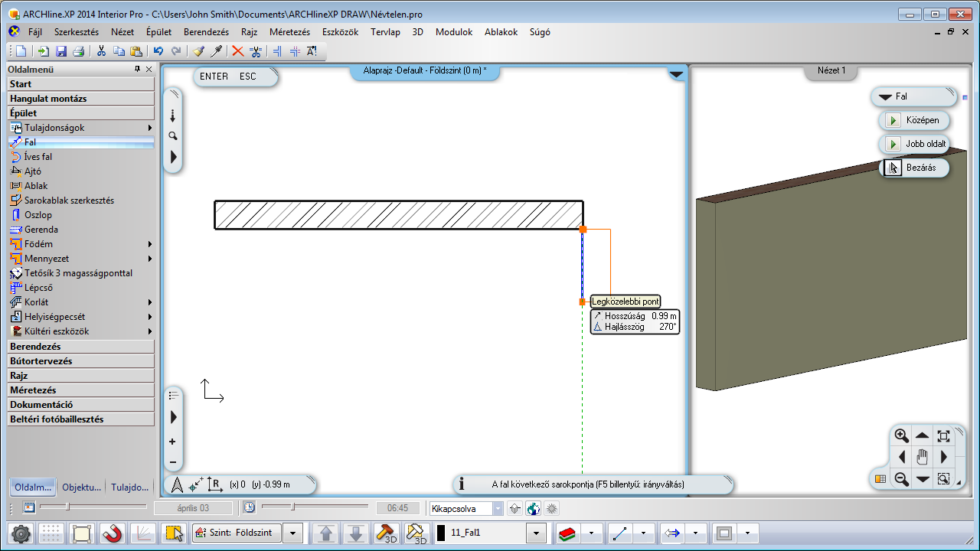This screenshot has height=551, width=980.
Task: Move up one floor with the up arrow
Action: pos(326,533)
